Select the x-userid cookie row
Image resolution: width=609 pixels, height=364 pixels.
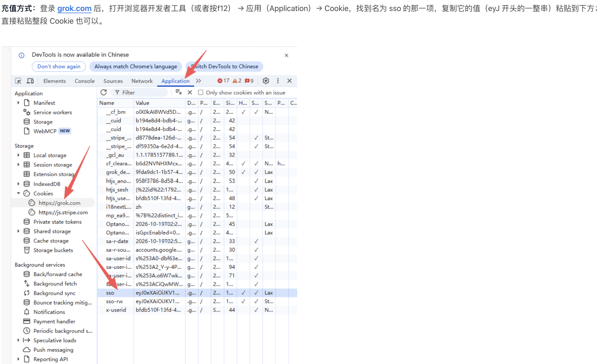pos(197,310)
